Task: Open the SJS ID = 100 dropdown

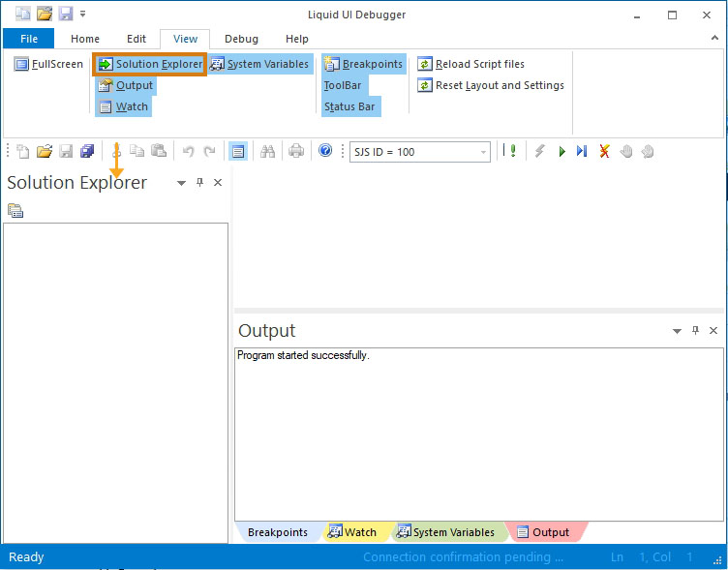Action: pyautogui.click(x=483, y=152)
